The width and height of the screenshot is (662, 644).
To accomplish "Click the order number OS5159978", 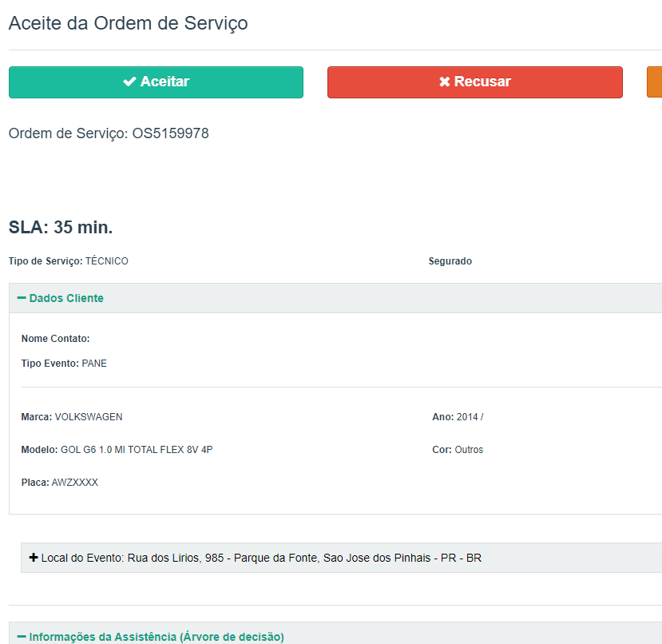I will [x=170, y=133].
